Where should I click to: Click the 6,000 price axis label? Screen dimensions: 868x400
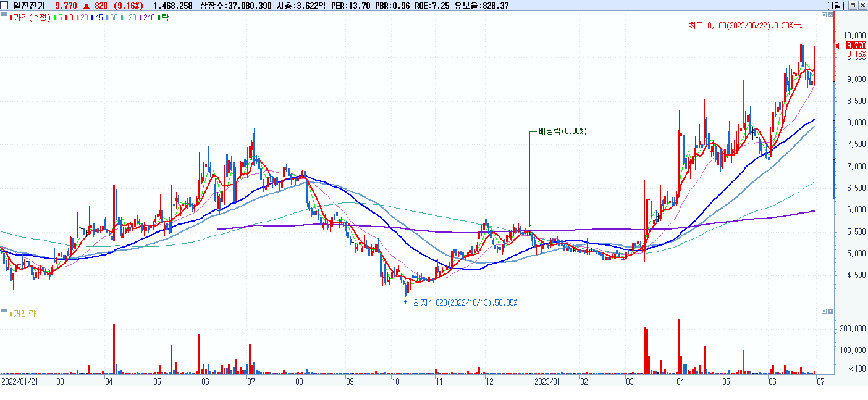tap(856, 210)
